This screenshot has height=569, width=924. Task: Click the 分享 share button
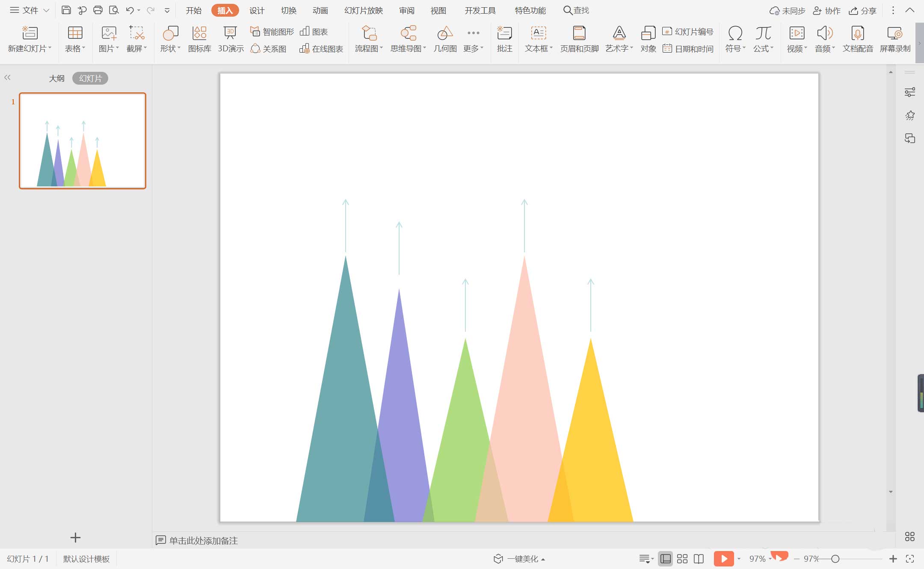(x=863, y=11)
